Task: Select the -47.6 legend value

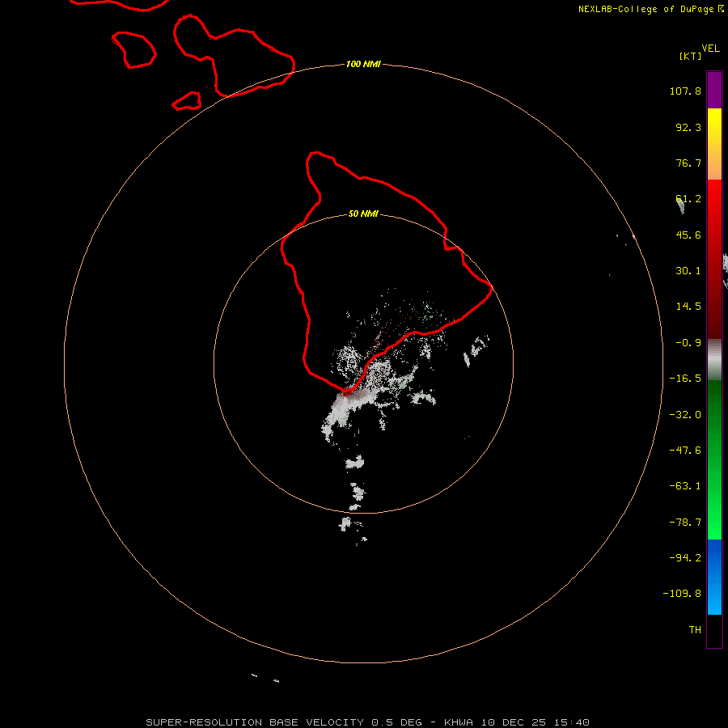Action: point(685,451)
